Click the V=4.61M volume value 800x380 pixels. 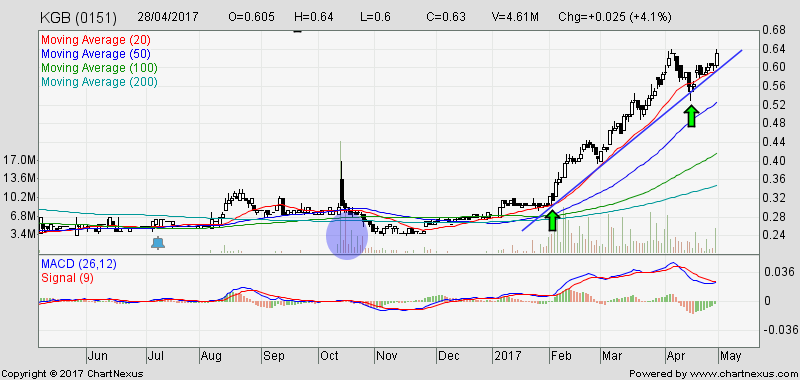click(515, 16)
